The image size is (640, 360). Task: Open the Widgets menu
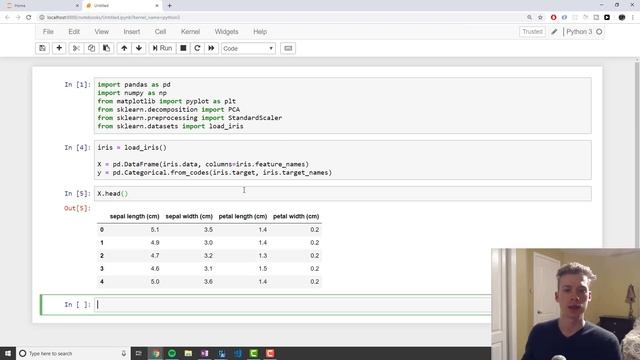click(x=226, y=31)
